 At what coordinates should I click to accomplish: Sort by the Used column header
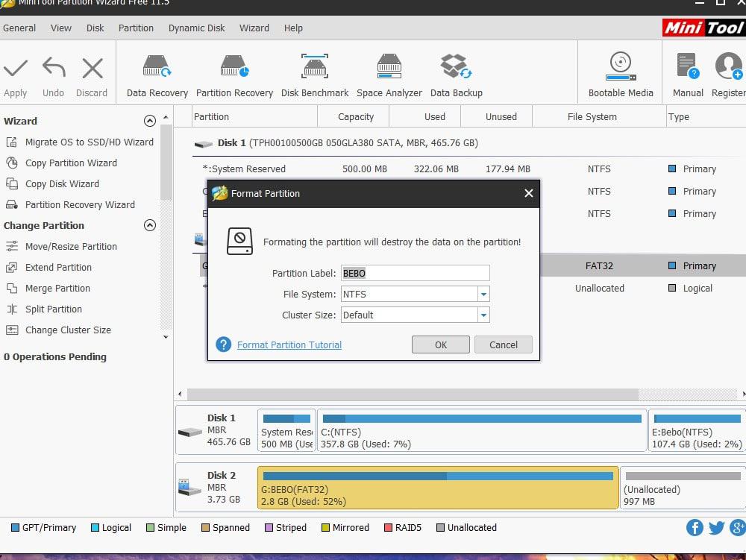(434, 117)
